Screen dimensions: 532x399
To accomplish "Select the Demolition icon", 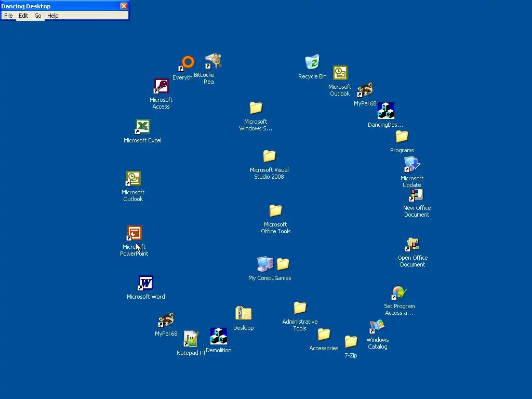I will [219, 336].
